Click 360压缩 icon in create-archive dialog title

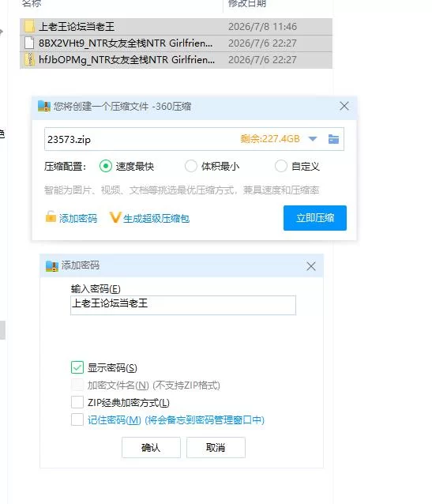pos(44,106)
